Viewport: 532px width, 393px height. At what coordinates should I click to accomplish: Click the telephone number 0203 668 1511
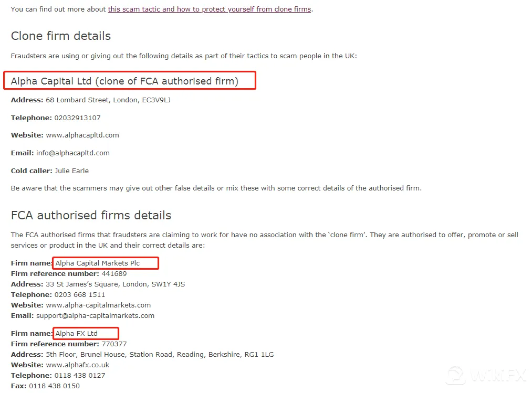pos(80,295)
